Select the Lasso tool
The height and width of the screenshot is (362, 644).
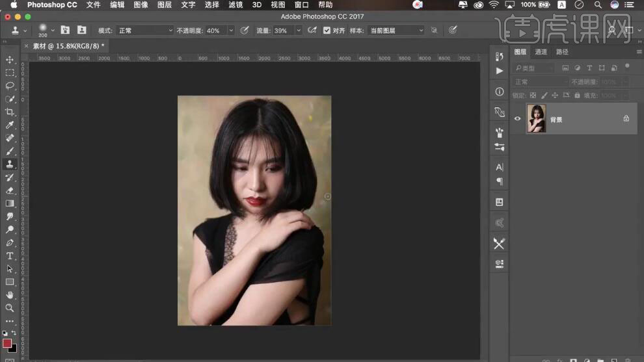pos(10,86)
